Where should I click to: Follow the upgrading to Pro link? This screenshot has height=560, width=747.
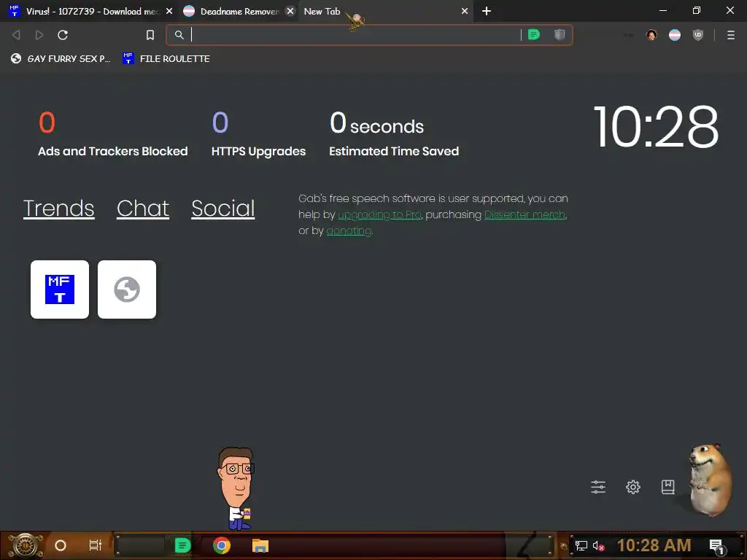pyautogui.click(x=379, y=214)
